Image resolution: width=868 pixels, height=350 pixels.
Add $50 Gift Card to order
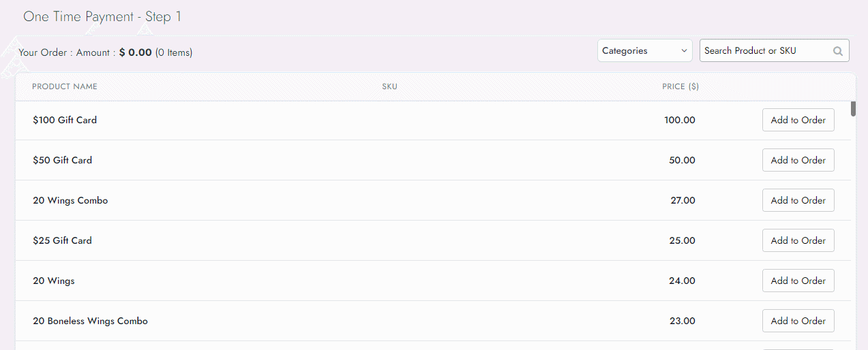coord(798,161)
